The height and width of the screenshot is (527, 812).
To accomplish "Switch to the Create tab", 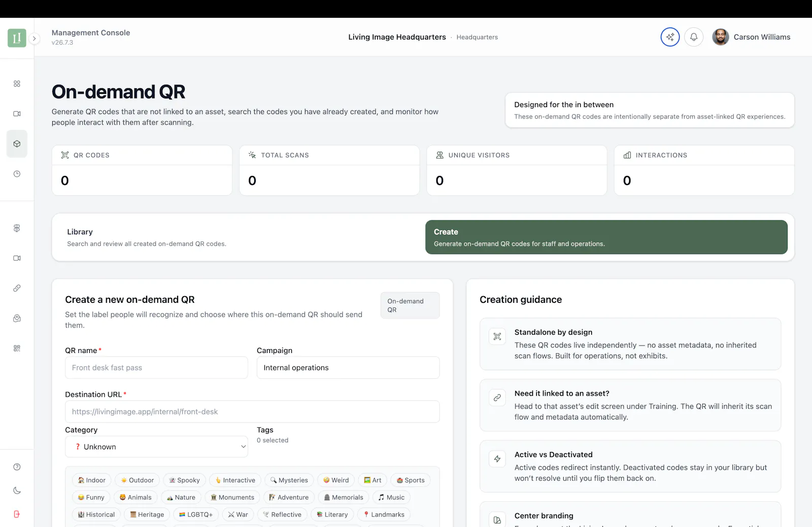I will [x=606, y=237].
